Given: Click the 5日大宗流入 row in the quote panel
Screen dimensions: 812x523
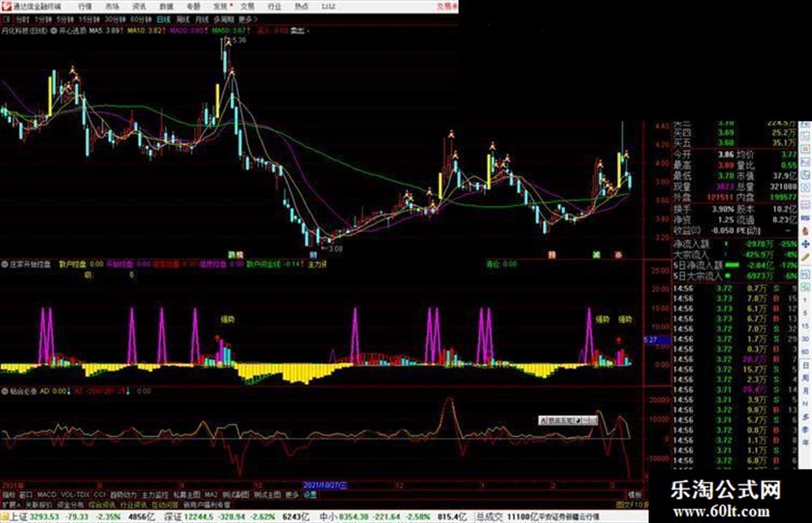Looking at the screenshot, I should [x=735, y=276].
